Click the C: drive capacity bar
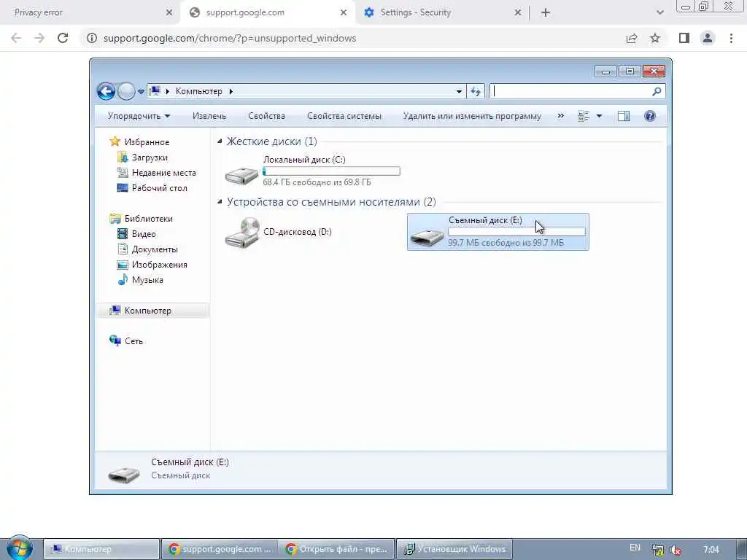Viewport: 747px width, 560px height. point(332,171)
